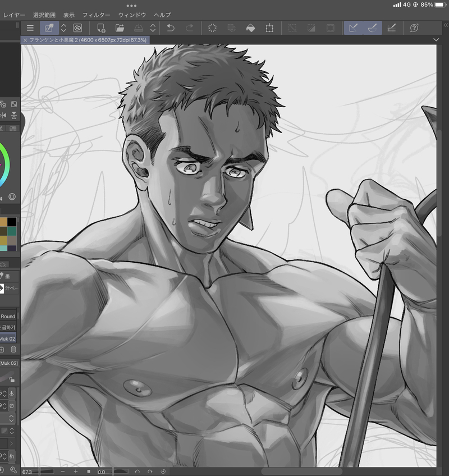
Task: Select the CLIP STUDIO spiral icon
Action: point(77,28)
